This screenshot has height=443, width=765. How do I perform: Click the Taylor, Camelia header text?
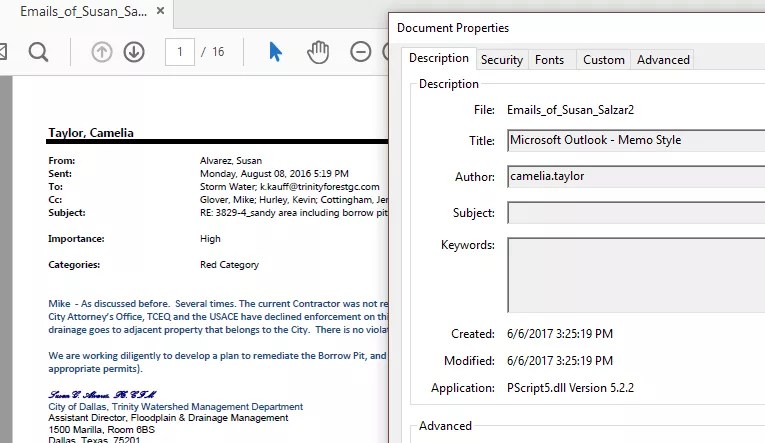click(91, 132)
